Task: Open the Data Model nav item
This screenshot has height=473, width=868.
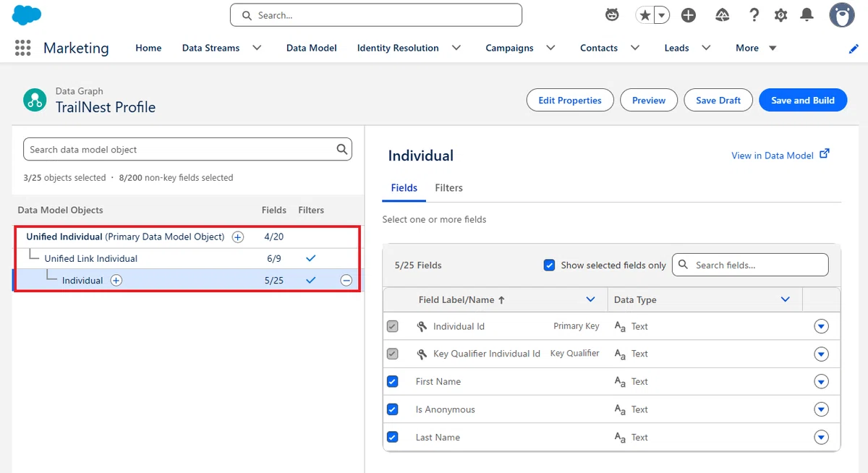Action: pyautogui.click(x=312, y=48)
